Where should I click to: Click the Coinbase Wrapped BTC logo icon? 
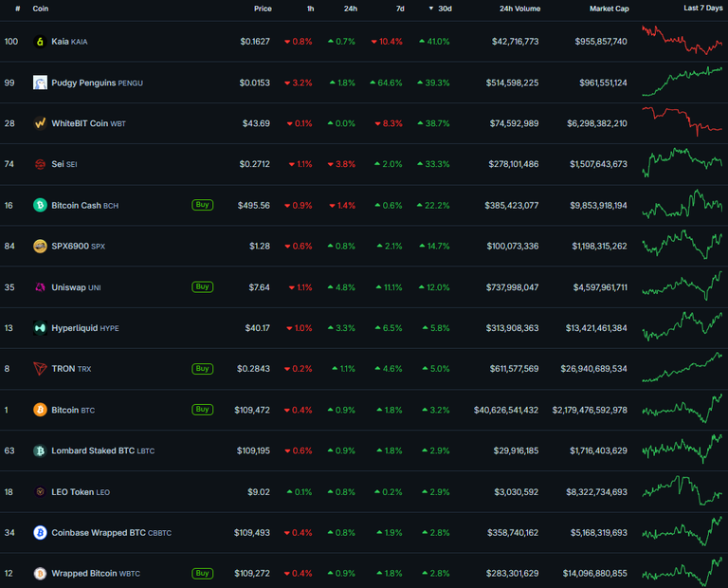40,533
